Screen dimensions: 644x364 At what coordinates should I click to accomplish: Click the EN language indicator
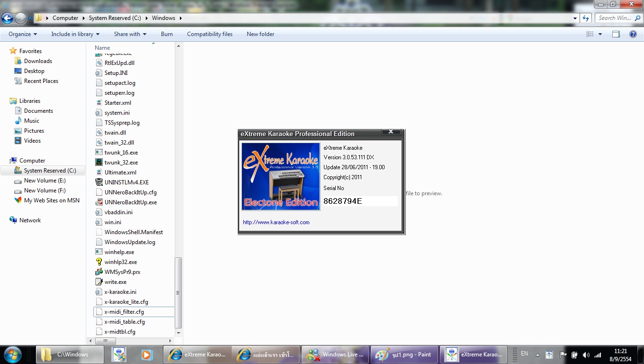tap(524, 354)
